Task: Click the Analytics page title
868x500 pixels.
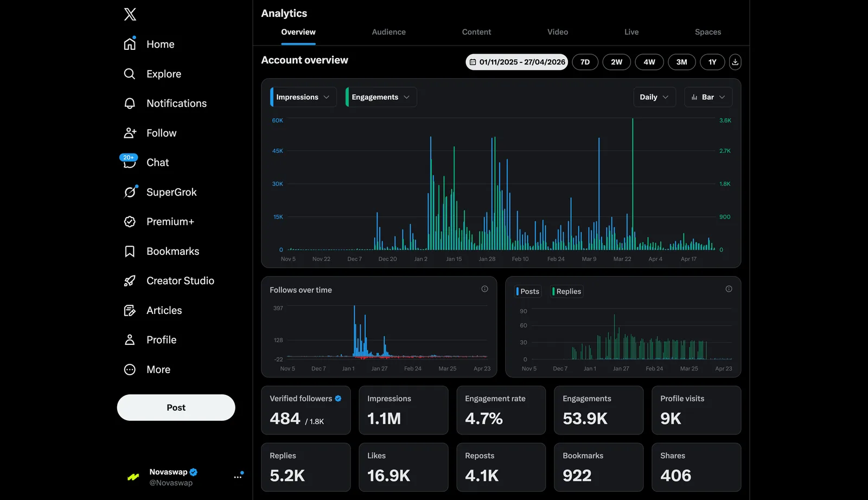Action: point(284,14)
